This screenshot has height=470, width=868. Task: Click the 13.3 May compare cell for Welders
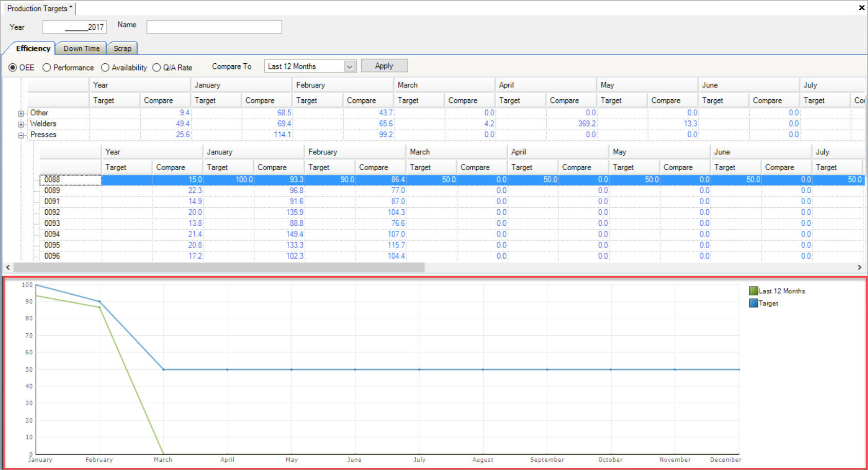click(x=673, y=123)
